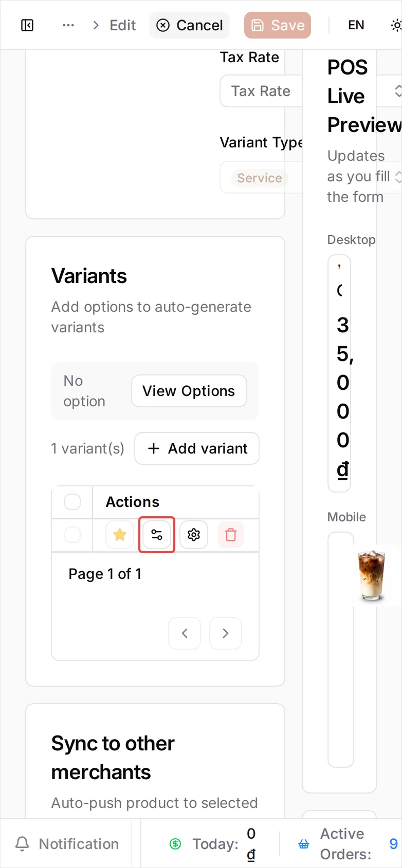The image size is (402, 868).
Task: Collapse the sidebar panel icon
Action: 27,25
